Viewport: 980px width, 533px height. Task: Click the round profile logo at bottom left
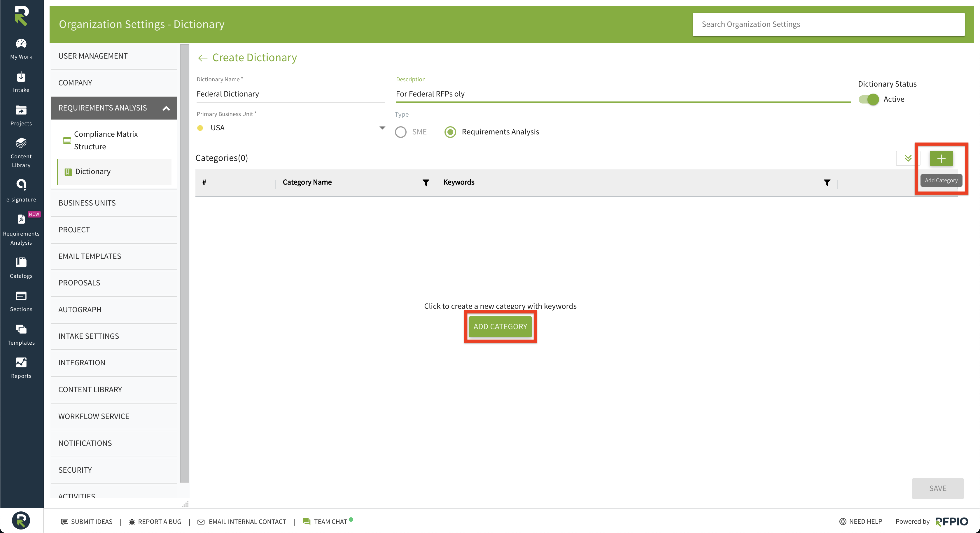click(21, 520)
